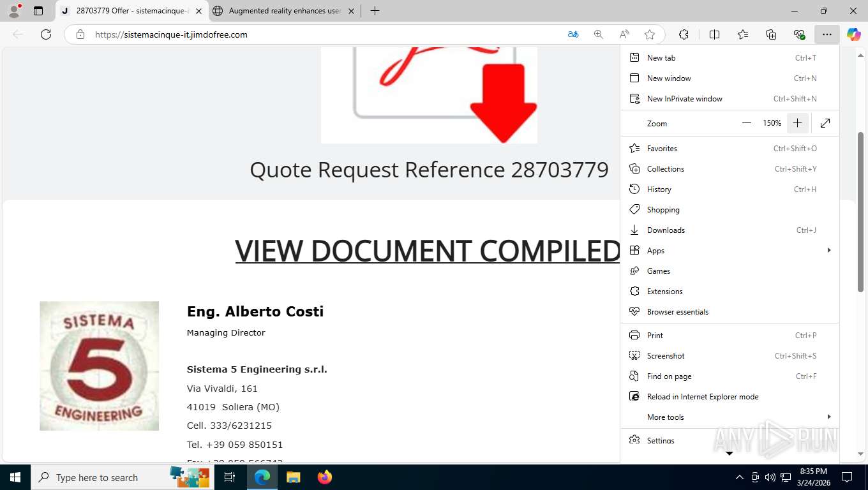Click the VIEW DOCUMENT COMPILED link
Viewport: 868px width, 490px height.
[428, 250]
